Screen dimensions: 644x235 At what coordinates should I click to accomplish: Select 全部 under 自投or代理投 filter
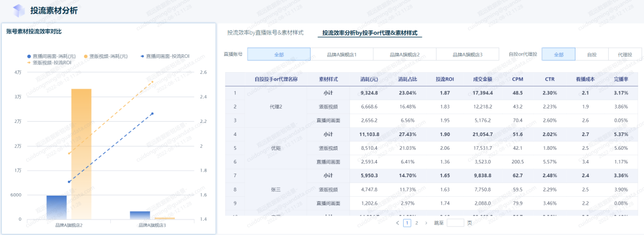(559, 54)
